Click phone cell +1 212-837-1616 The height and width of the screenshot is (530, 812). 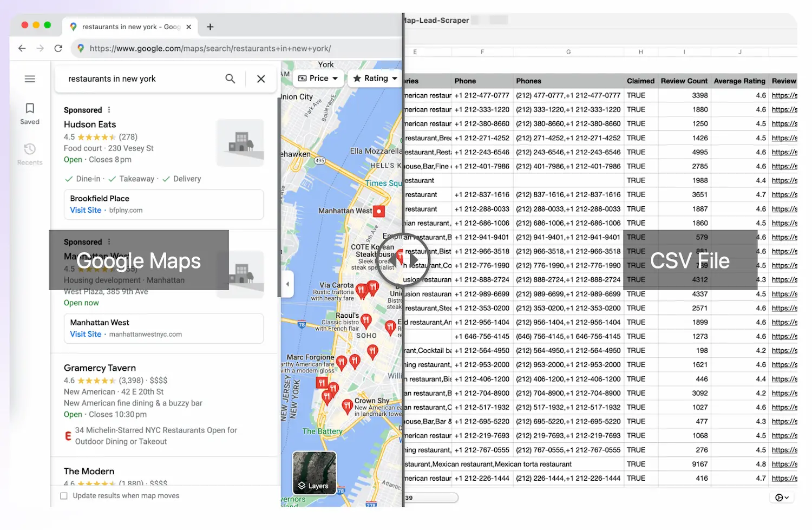(x=482, y=194)
